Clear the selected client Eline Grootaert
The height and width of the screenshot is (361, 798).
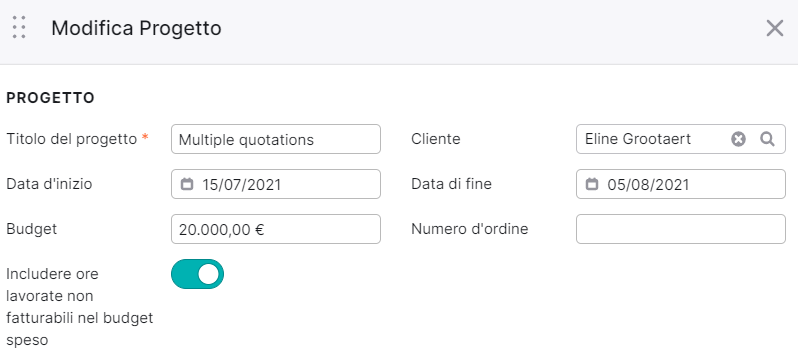pyautogui.click(x=738, y=139)
